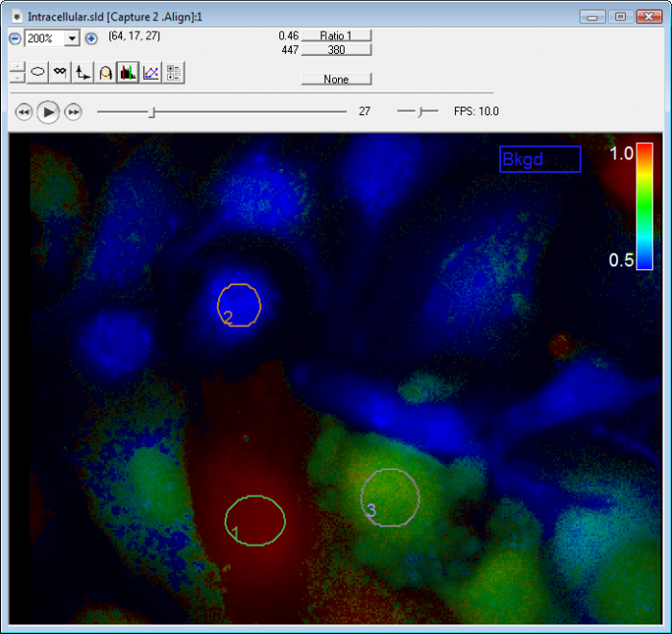Open the list settings icon
The image size is (672, 634).
tap(174, 71)
